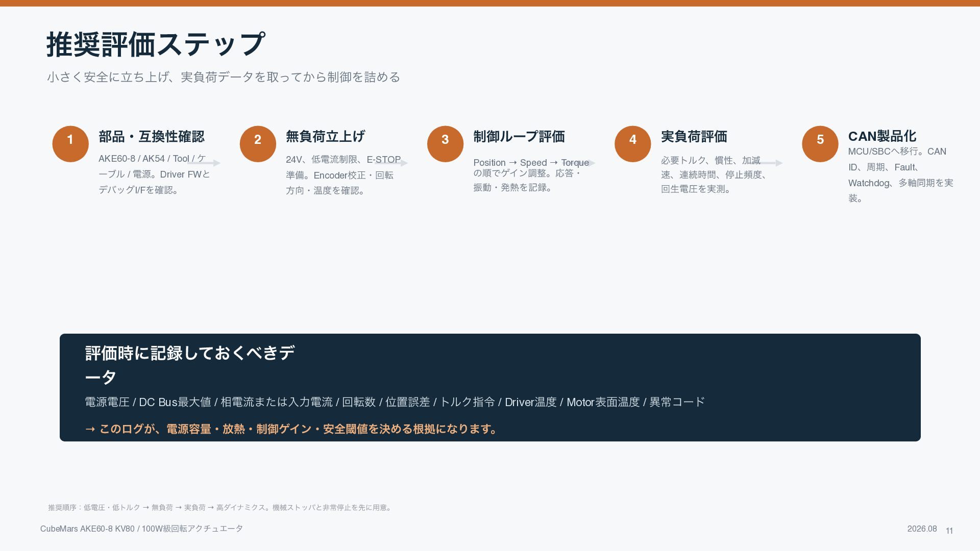The image size is (980, 551).
Task: Select the 実負荷評価 heading
Action: tap(694, 136)
